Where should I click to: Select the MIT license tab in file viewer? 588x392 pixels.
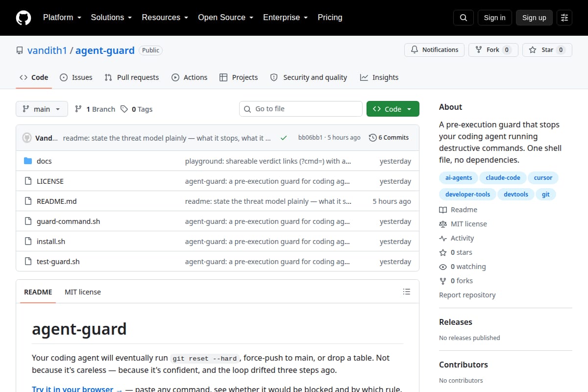[83, 292]
